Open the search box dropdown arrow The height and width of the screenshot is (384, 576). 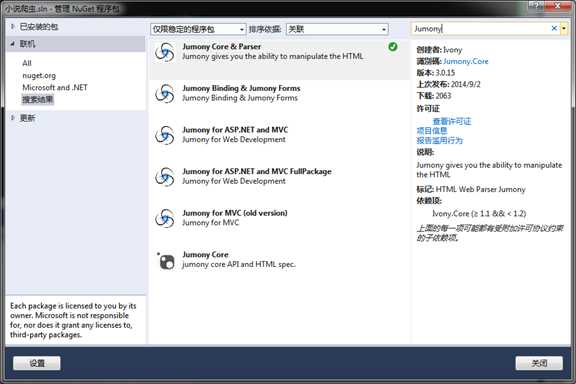pos(564,28)
